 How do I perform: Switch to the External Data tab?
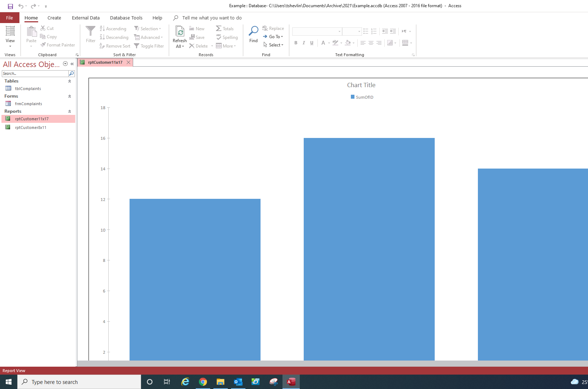(x=86, y=18)
